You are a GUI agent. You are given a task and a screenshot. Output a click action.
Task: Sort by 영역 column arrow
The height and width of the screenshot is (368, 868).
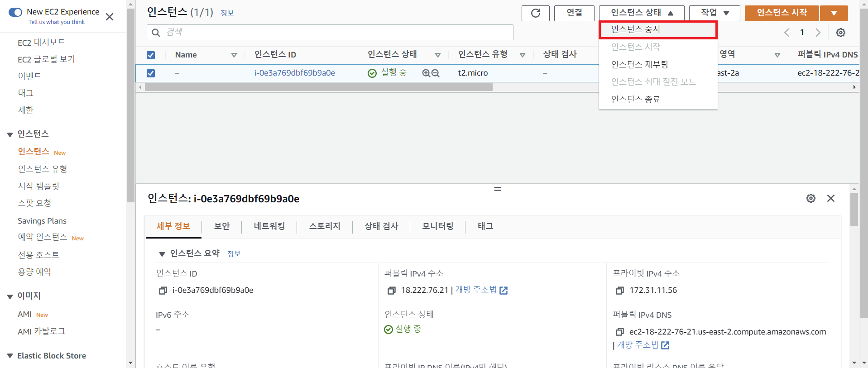coord(777,55)
